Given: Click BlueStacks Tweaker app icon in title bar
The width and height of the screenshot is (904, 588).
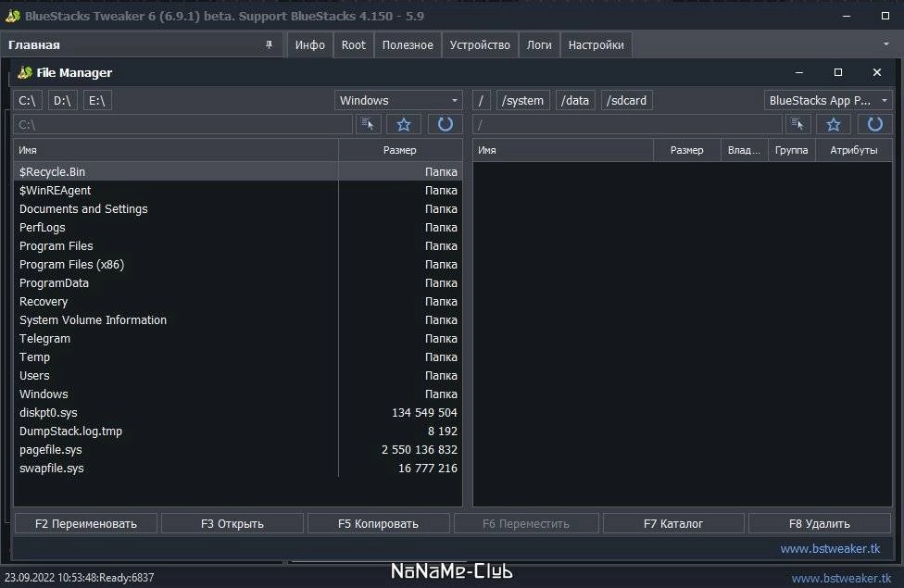Looking at the screenshot, I should tap(13, 16).
